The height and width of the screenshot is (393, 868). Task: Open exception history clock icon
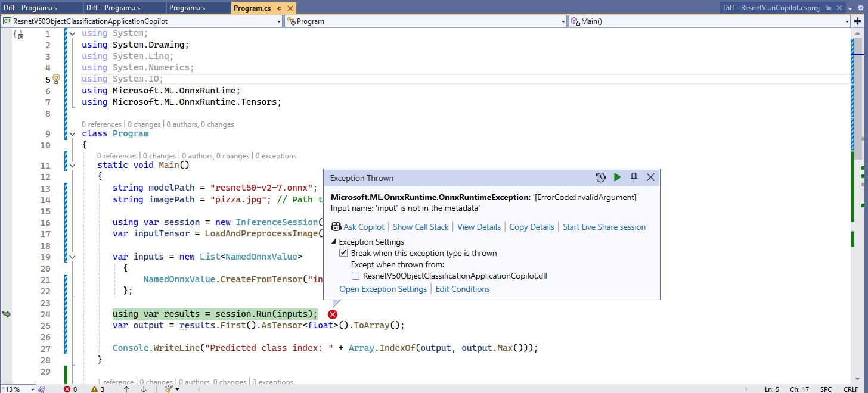point(600,177)
